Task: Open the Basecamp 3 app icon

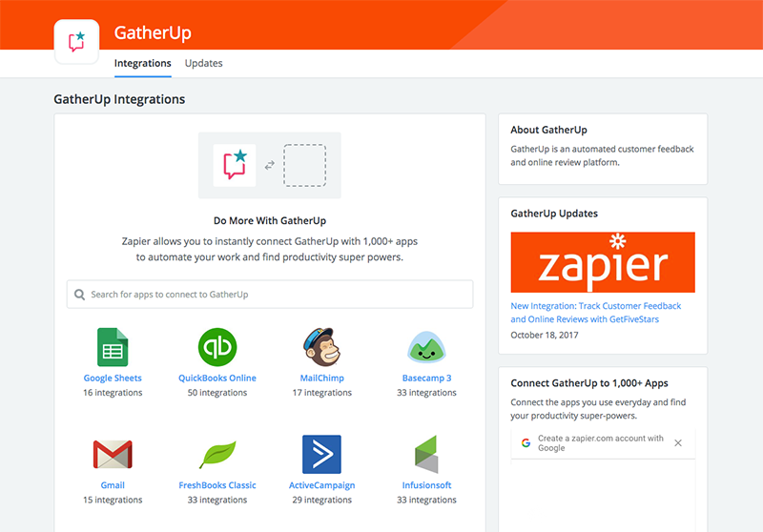Action: click(426, 347)
